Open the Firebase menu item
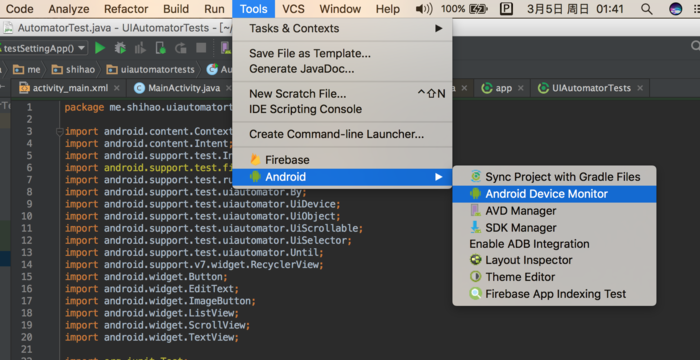 click(x=342, y=160)
